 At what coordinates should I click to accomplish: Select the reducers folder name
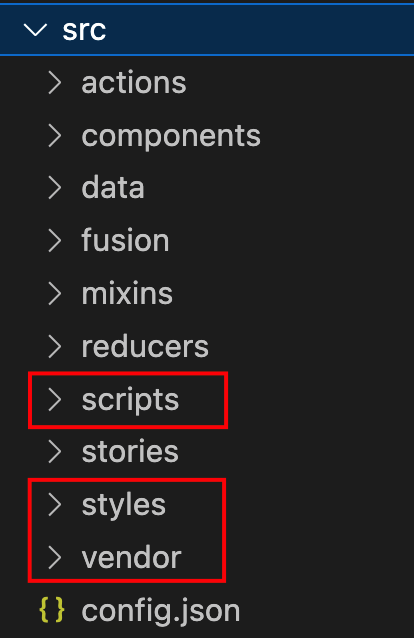(145, 347)
